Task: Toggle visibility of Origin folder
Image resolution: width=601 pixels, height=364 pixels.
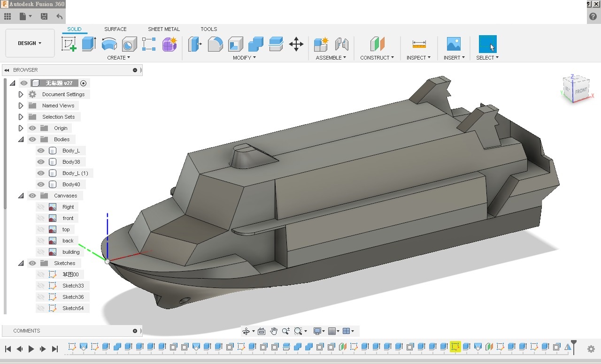Action: [x=32, y=128]
